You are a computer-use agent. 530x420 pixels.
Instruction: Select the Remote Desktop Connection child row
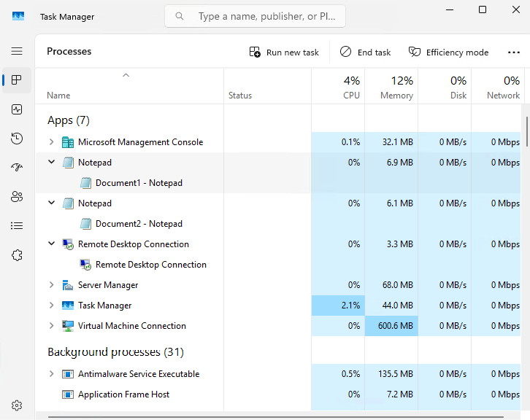(x=278, y=265)
